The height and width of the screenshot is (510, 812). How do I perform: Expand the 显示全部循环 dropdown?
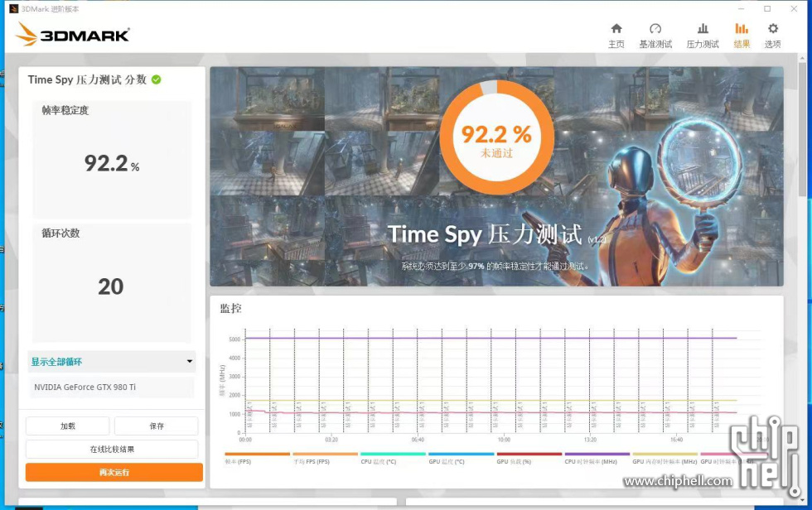pyautogui.click(x=112, y=362)
